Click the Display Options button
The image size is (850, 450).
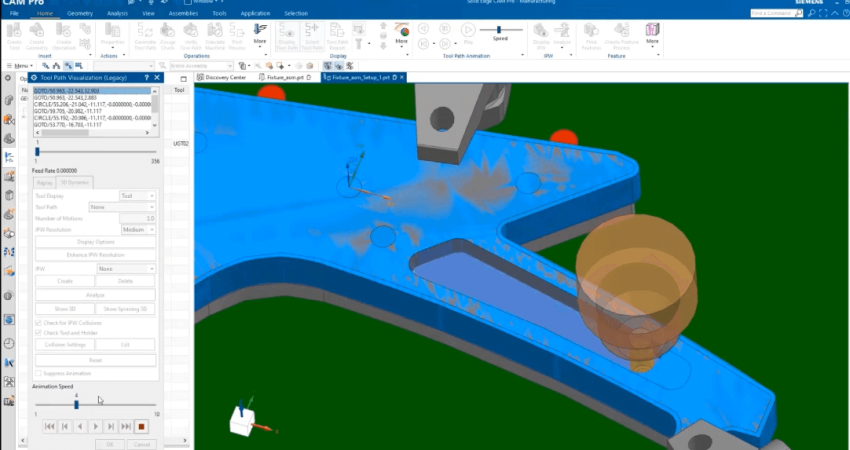click(95, 242)
